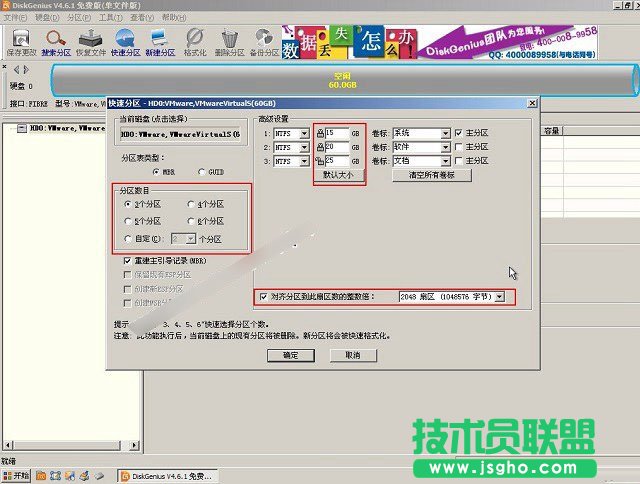Click the current disk HD0:VMware selection button
The width and height of the screenshot is (640, 484).
(x=180, y=134)
